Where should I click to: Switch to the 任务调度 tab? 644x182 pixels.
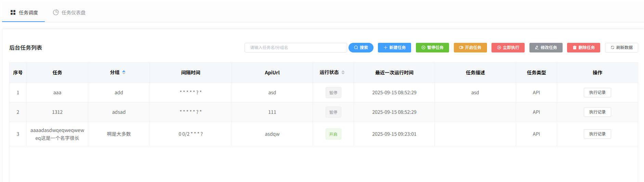[24, 13]
